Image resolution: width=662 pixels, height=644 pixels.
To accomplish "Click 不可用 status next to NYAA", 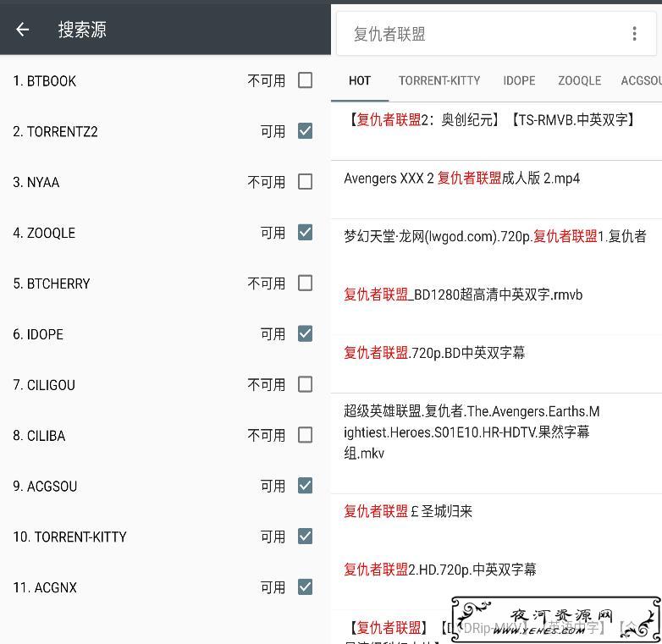I will [267, 182].
